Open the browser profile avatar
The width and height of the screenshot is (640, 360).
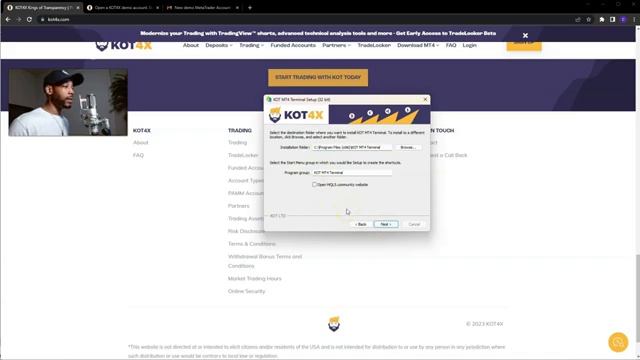point(623,19)
